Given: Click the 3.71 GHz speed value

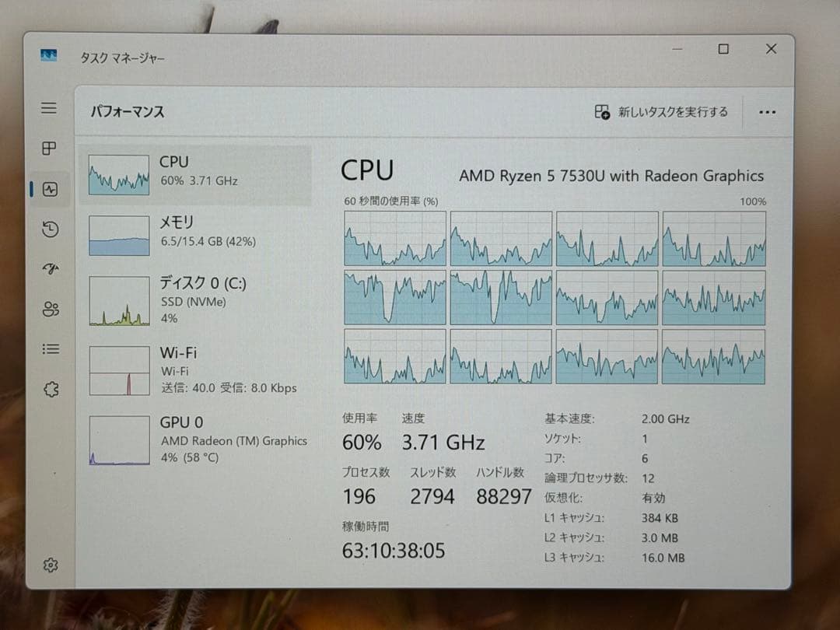Looking at the screenshot, I should 443,443.
